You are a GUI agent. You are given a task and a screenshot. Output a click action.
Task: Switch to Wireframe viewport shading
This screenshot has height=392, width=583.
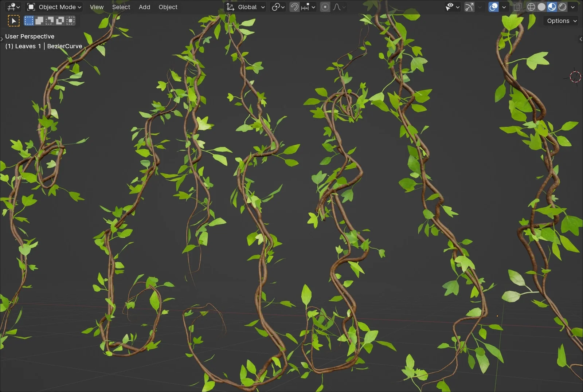click(x=531, y=7)
